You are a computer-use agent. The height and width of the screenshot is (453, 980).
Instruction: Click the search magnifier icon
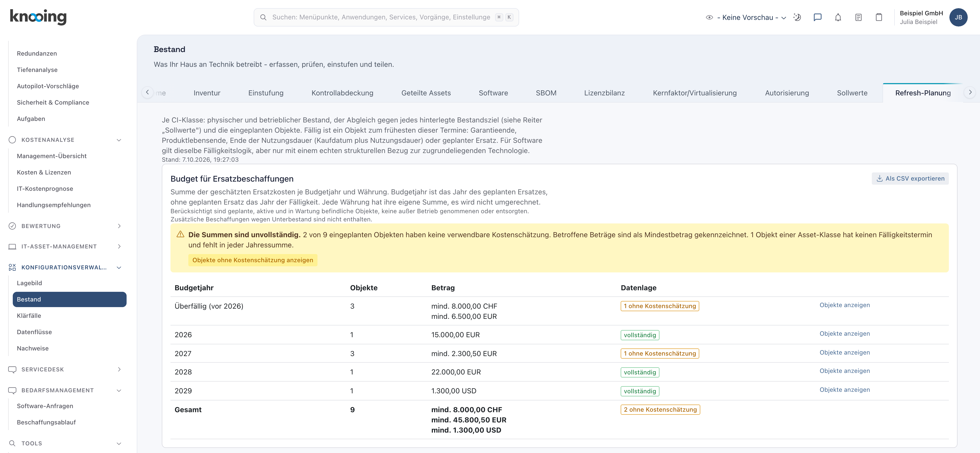[263, 18]
